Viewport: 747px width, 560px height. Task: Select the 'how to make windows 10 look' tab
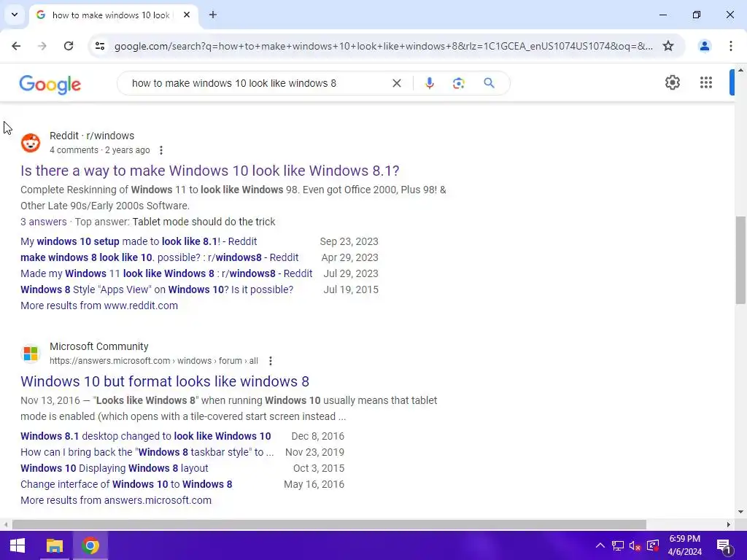[111, 15]
